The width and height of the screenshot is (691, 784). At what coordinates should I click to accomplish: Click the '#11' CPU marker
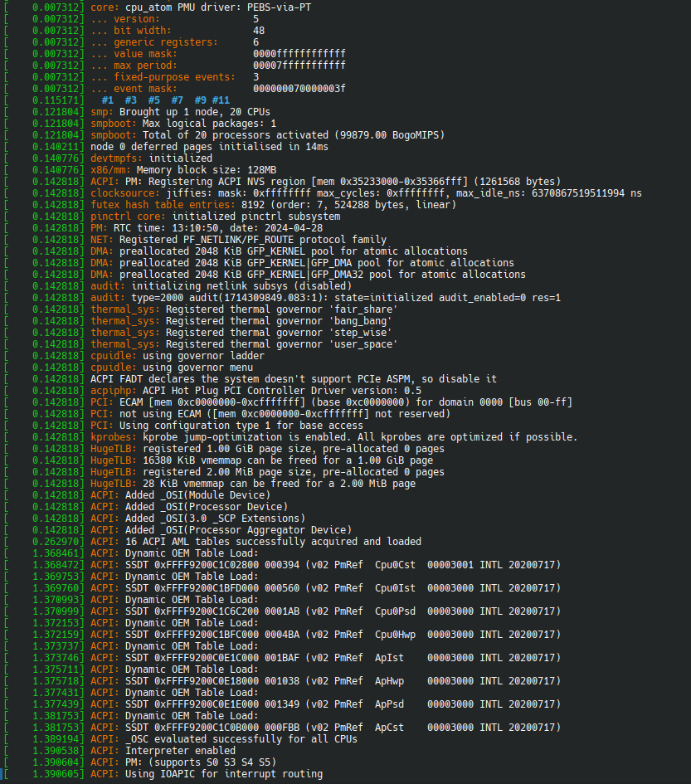pos(221,100)
